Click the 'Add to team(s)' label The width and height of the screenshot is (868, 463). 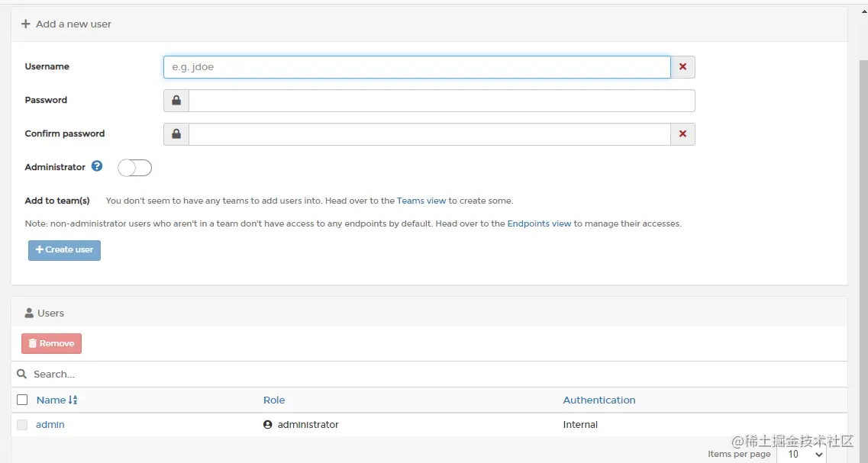click(57, 201)
